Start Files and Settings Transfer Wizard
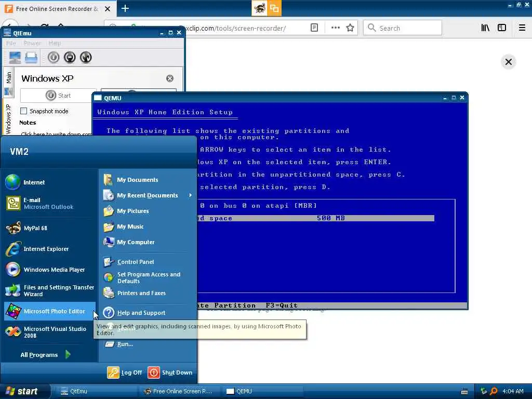532x399 pixels. [50, 290]
